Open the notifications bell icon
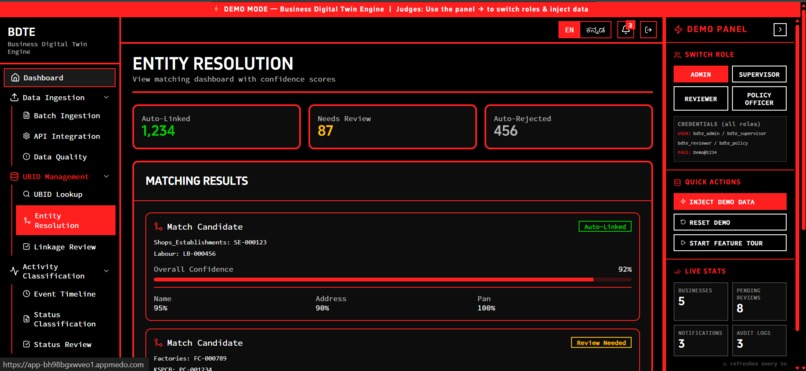Viewport: 806px width, 371px height. point(626,30)
